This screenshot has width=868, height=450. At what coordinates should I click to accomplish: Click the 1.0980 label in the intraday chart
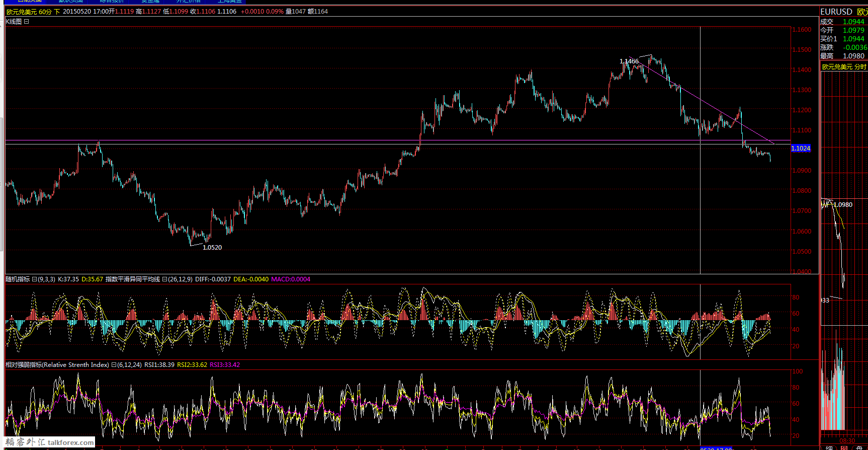click(843, 205)
